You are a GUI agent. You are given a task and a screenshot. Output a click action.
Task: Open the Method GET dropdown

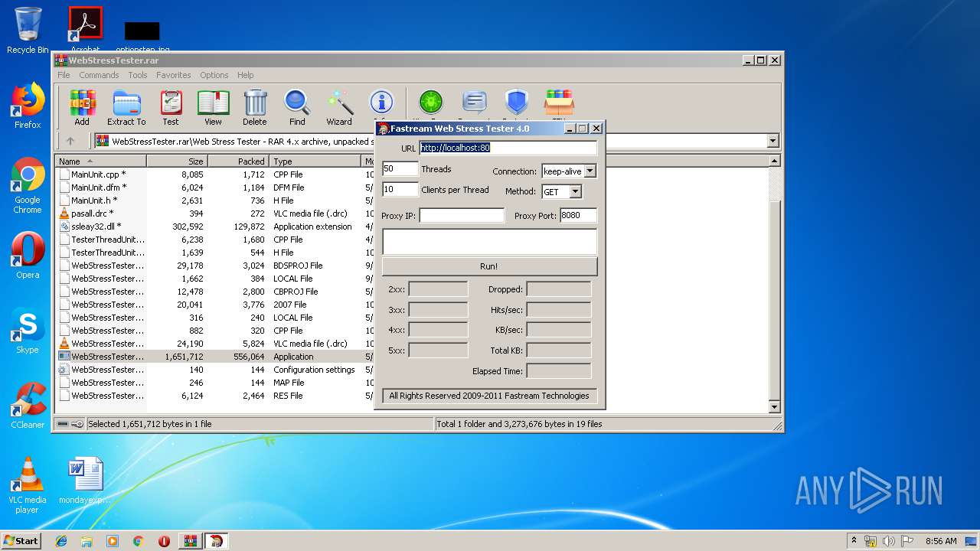[x=575, y=192]
